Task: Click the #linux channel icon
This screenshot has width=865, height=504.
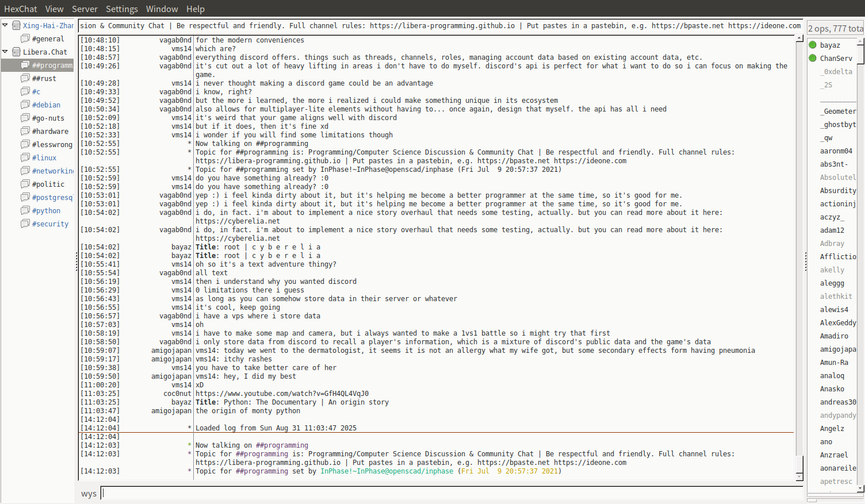Action: click(x=25, y=157)
